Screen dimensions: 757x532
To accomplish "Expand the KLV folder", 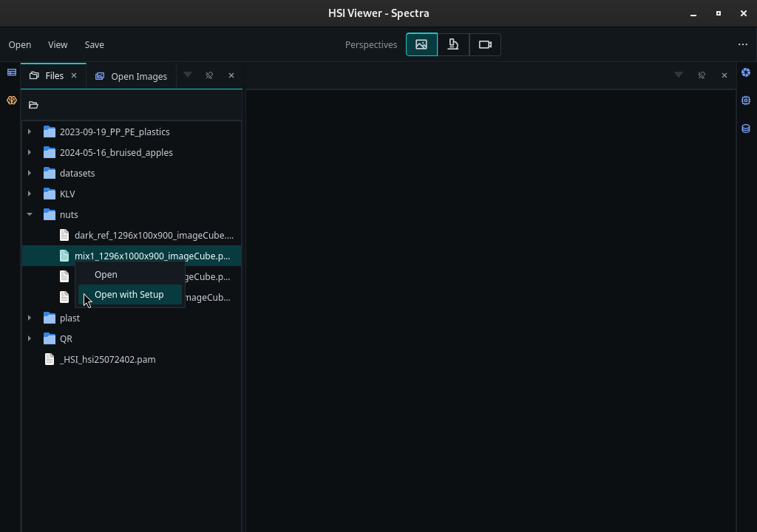I will 30,194.
